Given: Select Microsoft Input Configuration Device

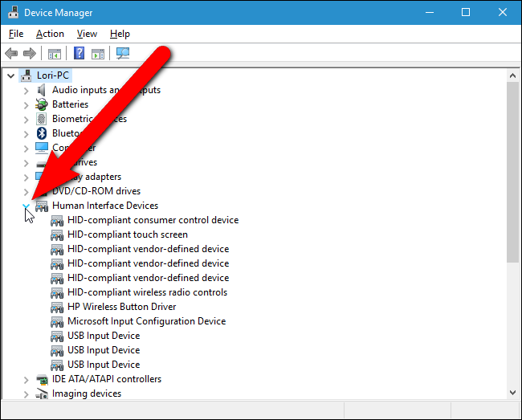Looking at the screenshot, I should click(146, 321).
